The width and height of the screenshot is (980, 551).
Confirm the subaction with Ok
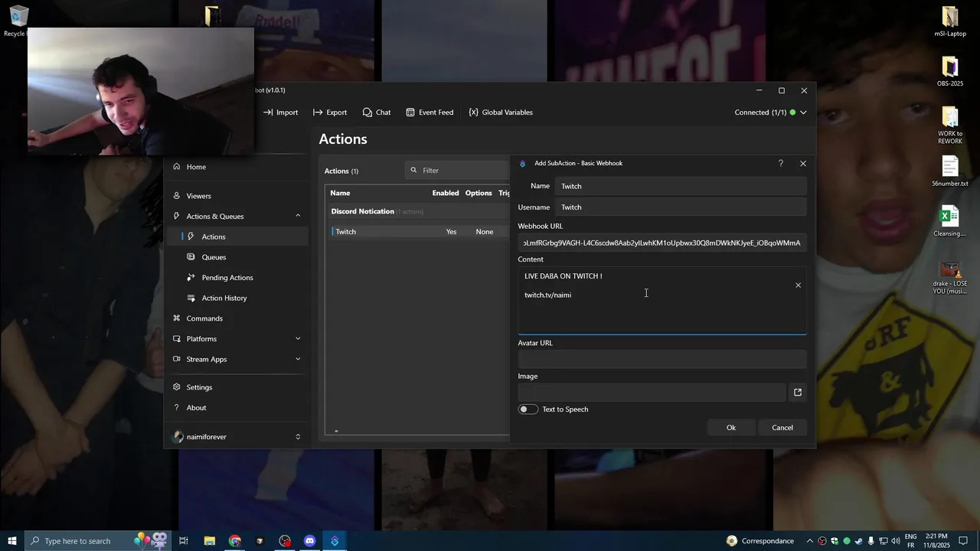[x=731, y=428]
